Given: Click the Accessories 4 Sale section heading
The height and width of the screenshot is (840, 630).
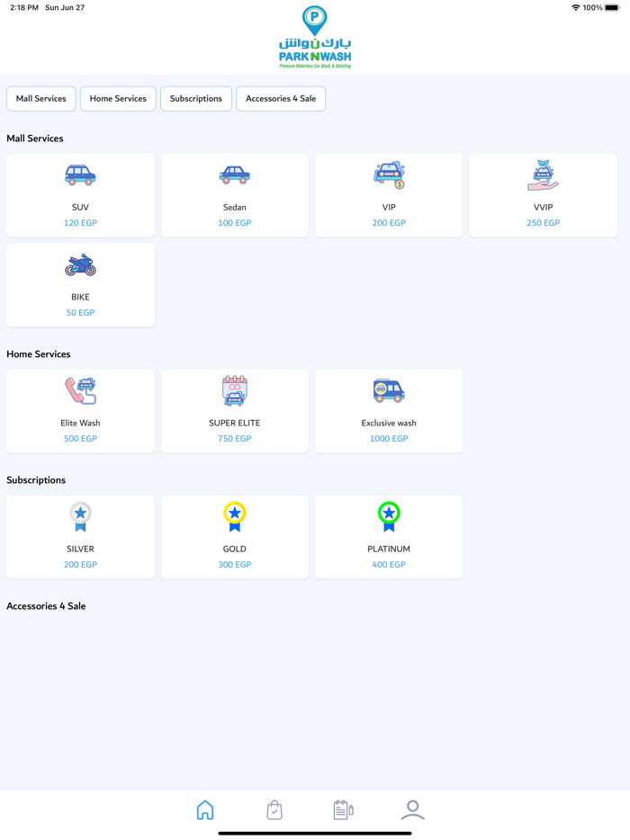Looking at the screenshot, I should coord(46,606).
